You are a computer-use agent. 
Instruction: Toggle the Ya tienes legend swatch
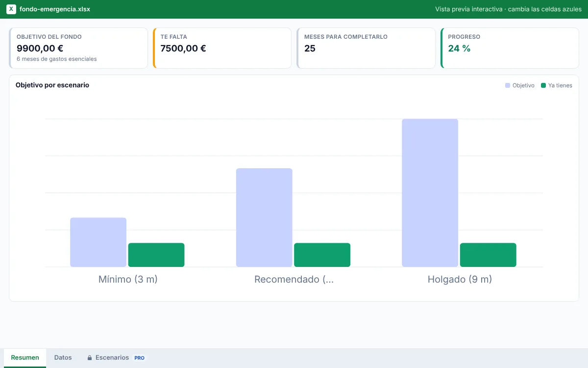543,85
